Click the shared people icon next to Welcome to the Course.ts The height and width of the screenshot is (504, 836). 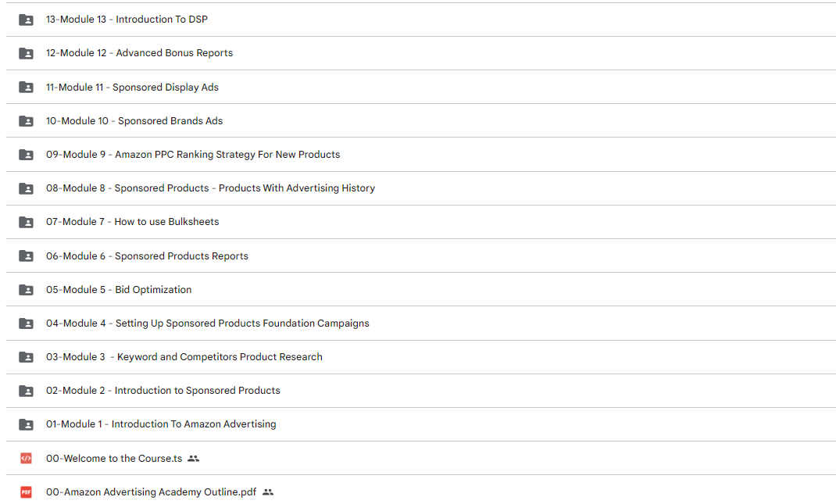194,458
